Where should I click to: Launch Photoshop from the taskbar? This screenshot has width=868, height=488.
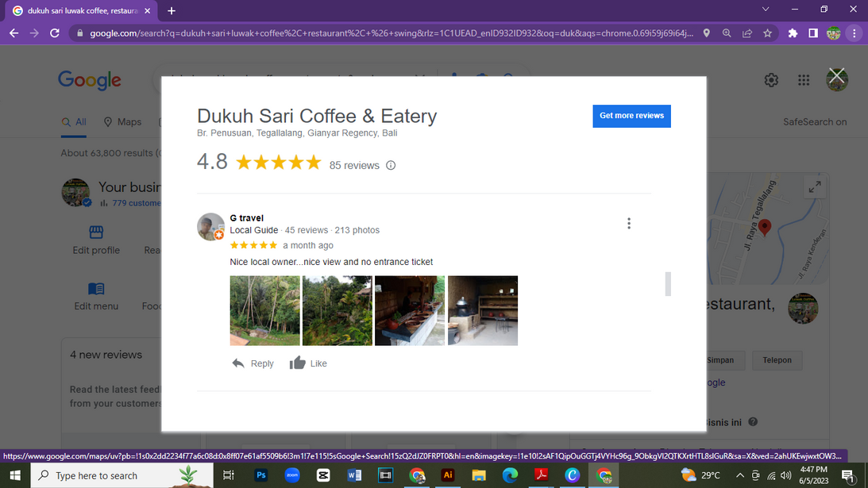[260, 475]
